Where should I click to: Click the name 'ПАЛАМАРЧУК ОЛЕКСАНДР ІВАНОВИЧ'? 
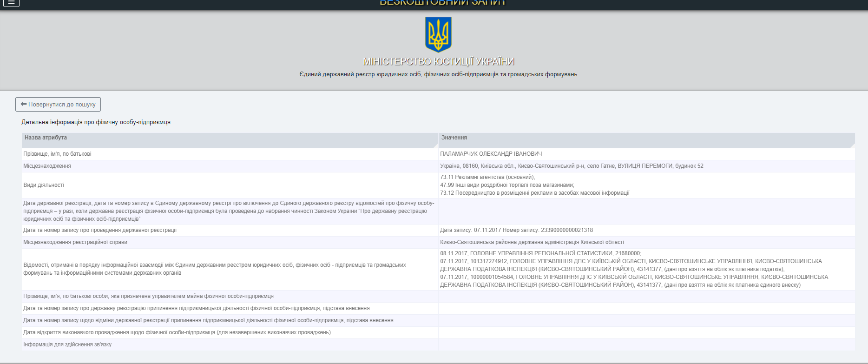click(x=491, y=154)
